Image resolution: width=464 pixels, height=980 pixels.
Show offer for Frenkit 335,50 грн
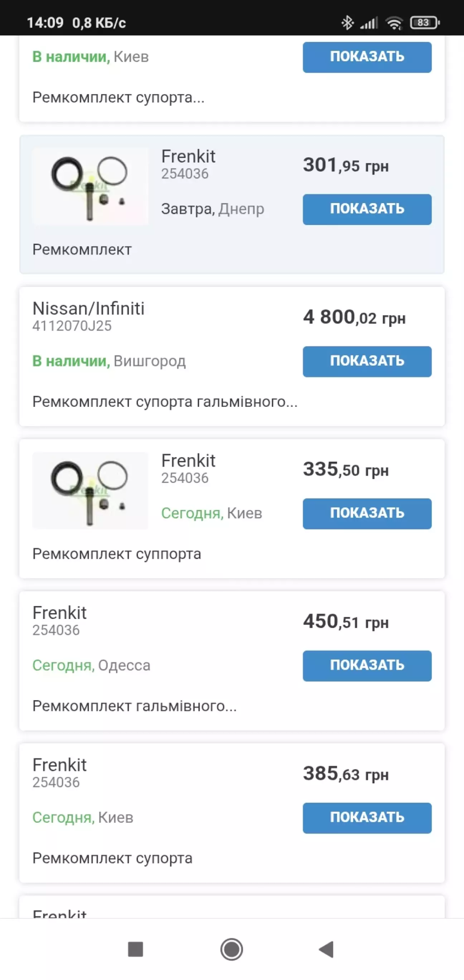coord(367,514)
